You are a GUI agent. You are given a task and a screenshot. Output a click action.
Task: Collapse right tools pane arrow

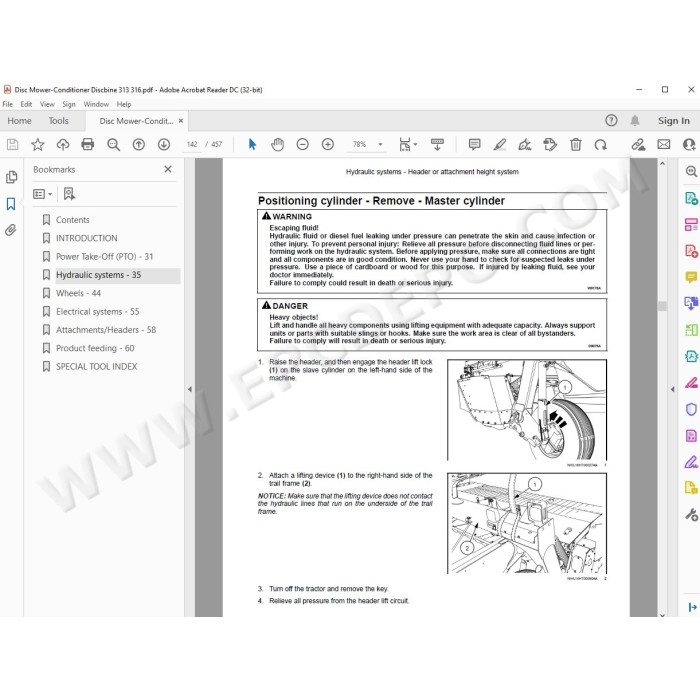point(672,389)
